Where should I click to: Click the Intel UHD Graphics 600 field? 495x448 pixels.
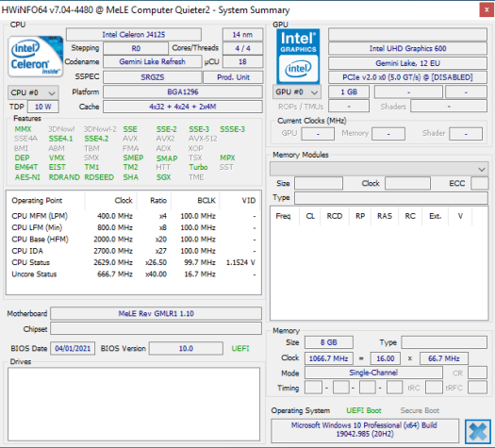tap(407, 48)
